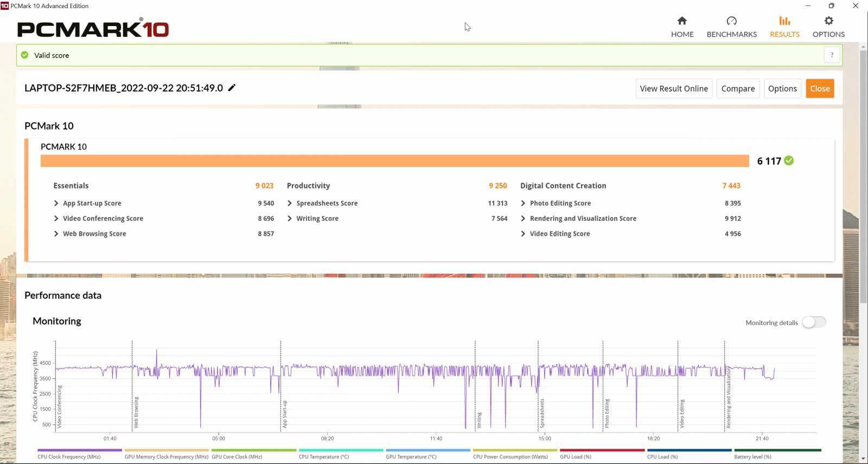This screenshot has width=868, height=464.
Task: Click the Essentials score 9 023
Action: click(264, 185)
